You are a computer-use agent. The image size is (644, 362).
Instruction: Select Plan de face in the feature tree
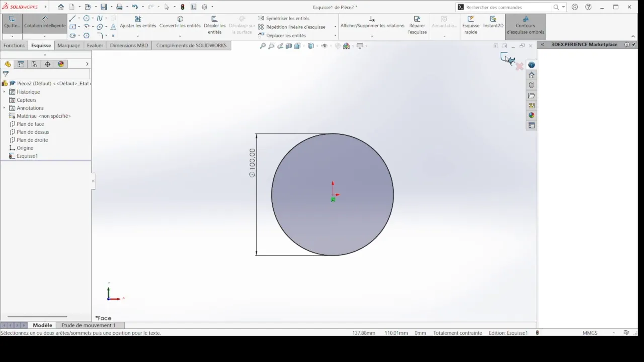pyautogui.click(x=30, y=124)
